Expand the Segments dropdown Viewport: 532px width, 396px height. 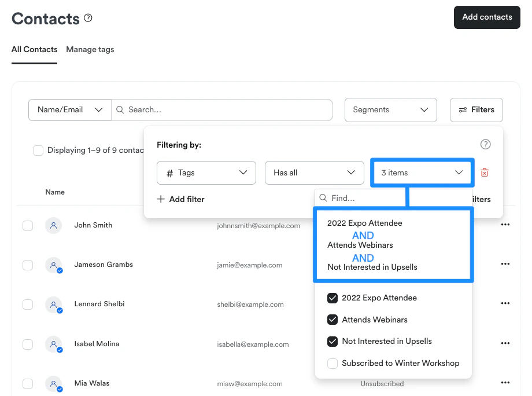point(390,109)
